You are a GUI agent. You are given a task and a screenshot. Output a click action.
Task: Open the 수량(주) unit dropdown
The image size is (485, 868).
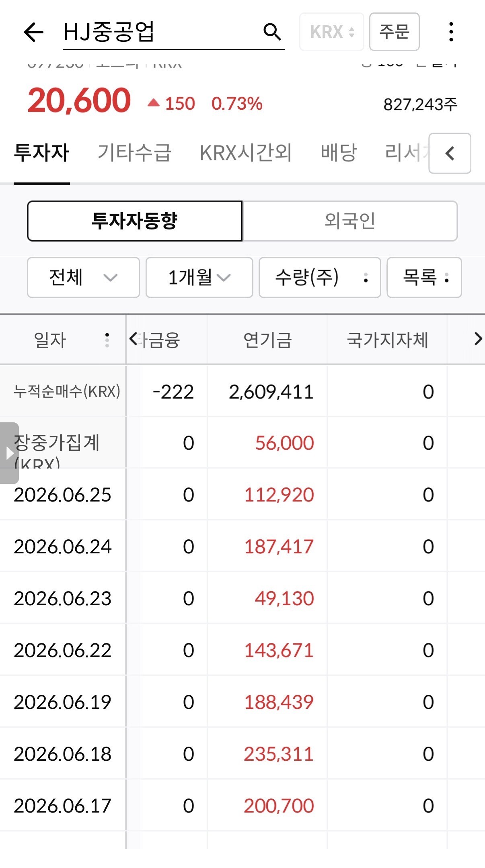pos(320,278)
